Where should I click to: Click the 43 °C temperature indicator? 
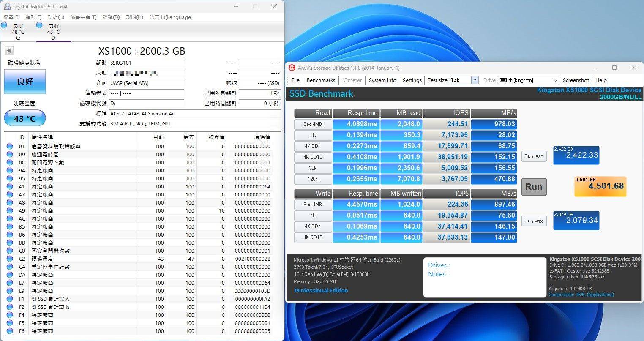[25, 118]
